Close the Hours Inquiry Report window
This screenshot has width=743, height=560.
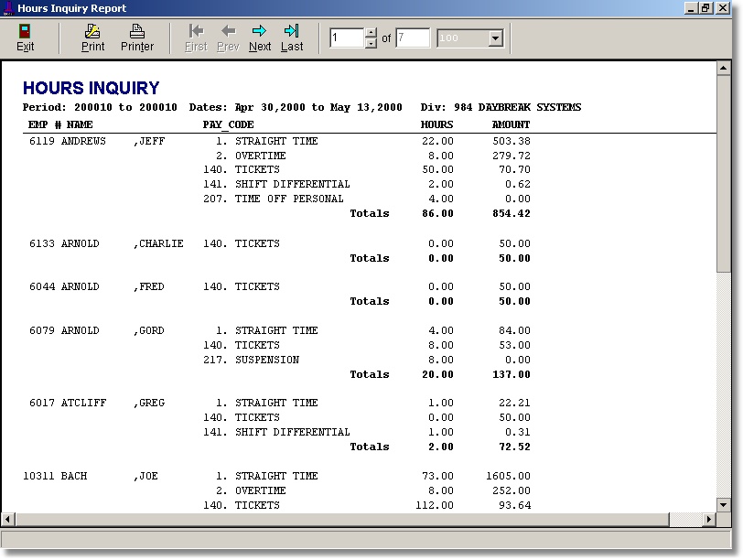coord(723,8)
